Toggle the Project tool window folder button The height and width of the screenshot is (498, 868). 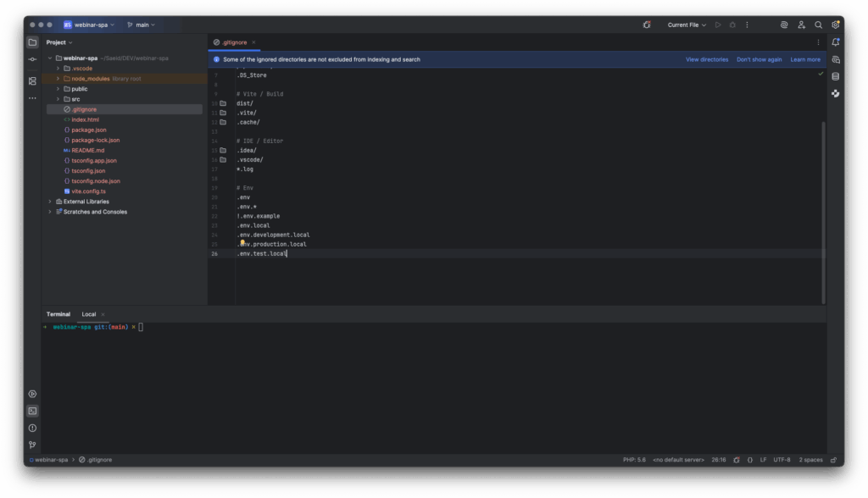[32, 42]
